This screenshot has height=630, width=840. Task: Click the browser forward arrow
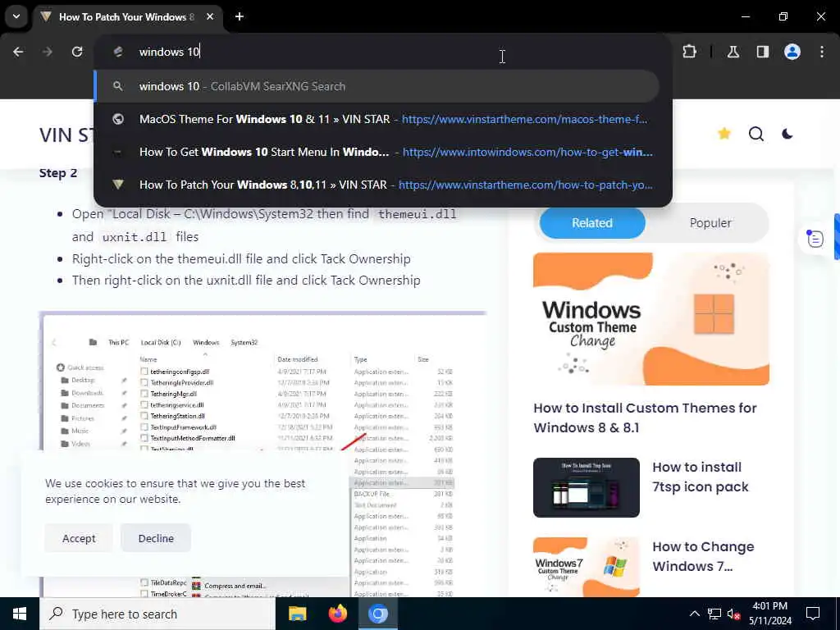pyautogui.click(x=48, y=52)
